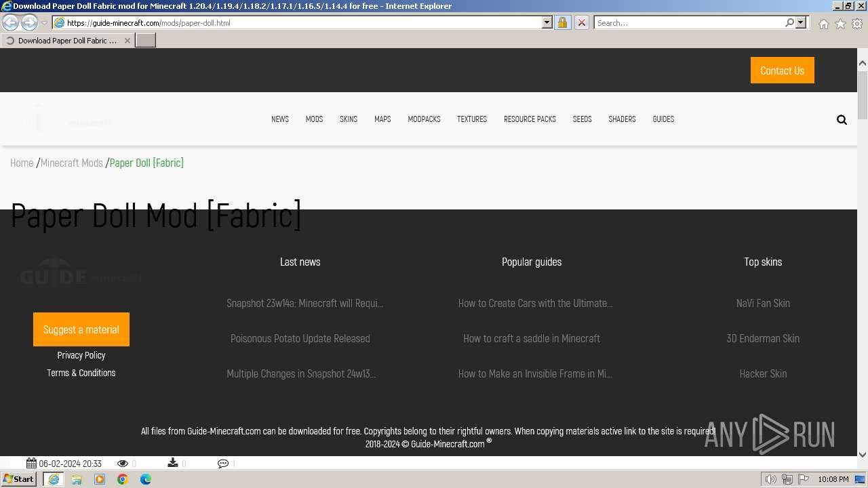
Task: Click the eye views icon
Action: tap(123, 464)
